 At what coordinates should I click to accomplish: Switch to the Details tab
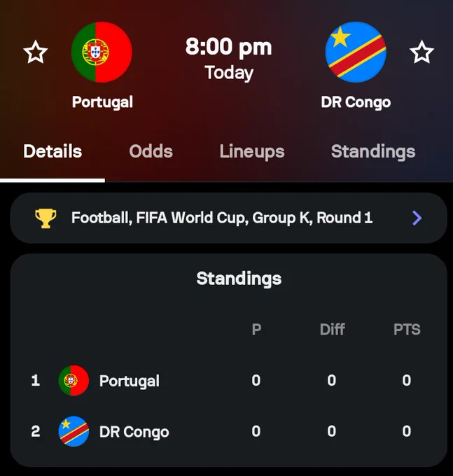[x=53, y=151]
